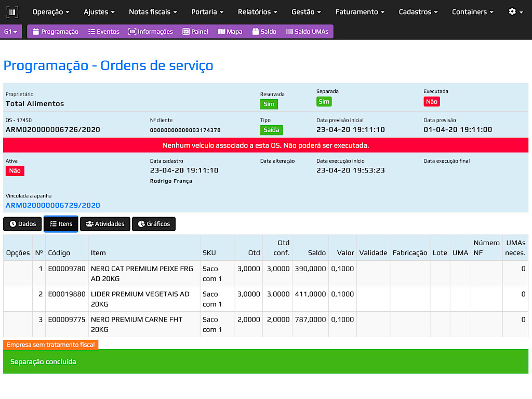Open Mapa in the purple bar
The width and height of the screenshot is (532, 399).
230,32
